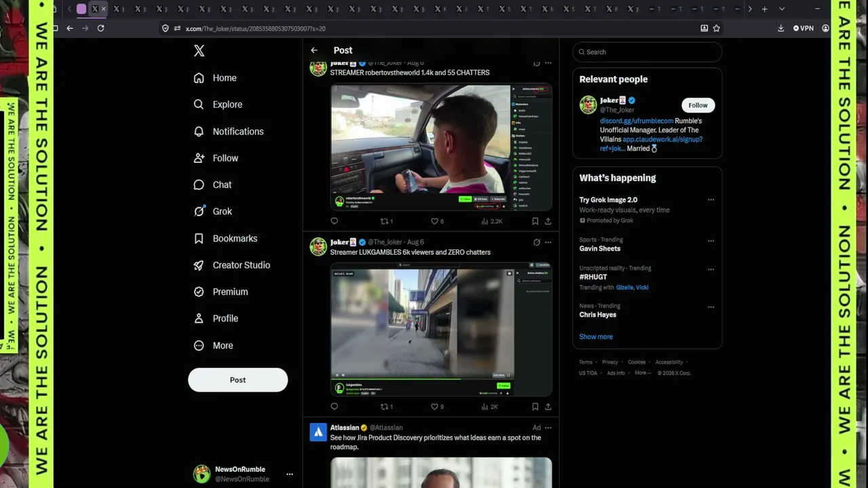This screenshot has width=868, height=488.
Task: Open the LUKGAMBLES stream image
Action: pos(441,329)
